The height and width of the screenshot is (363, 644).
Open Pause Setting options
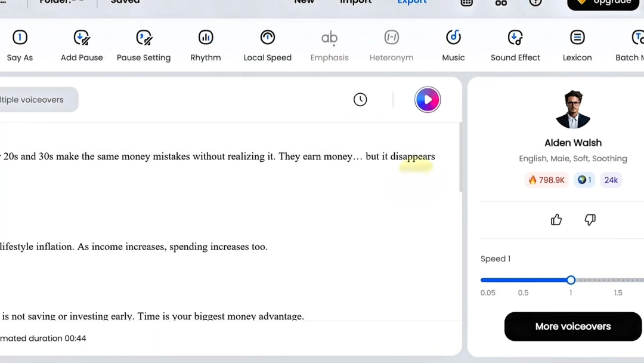pos(144,45)
